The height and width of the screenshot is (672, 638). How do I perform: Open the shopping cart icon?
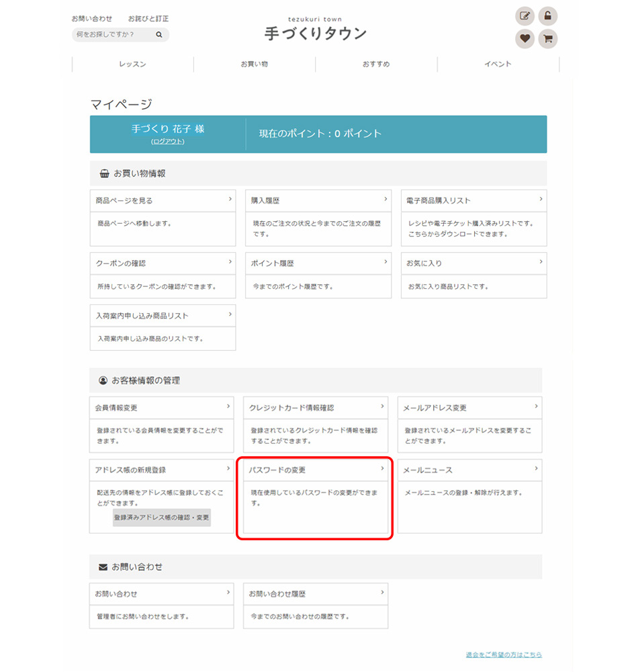tap(548, 39)
